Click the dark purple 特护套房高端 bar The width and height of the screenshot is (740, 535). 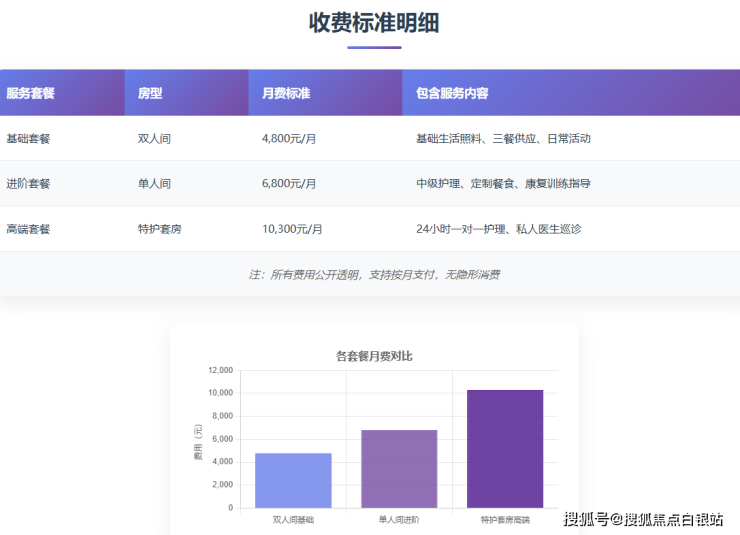pyautogui.click(x=505, y=449)
